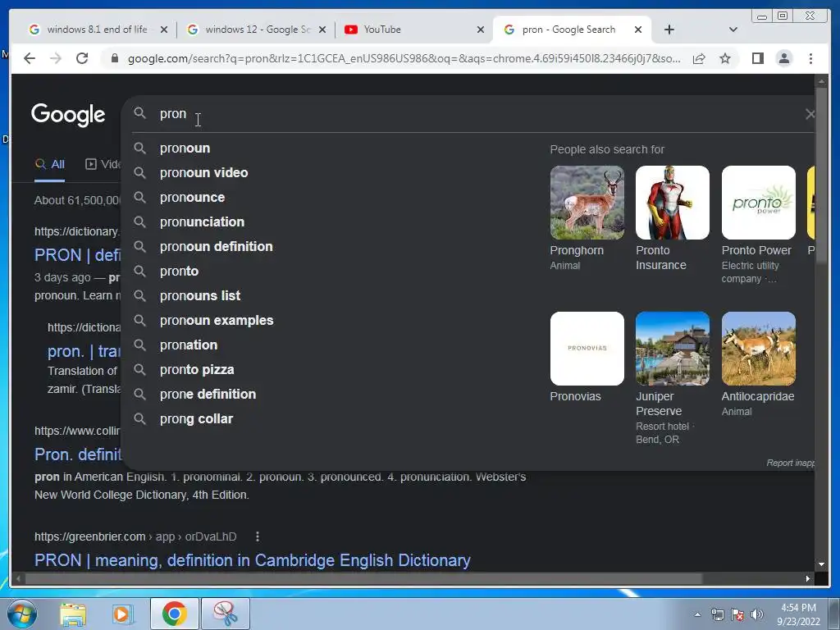Image resolution: width=840 pixels, height=630 pixels.
Task: Open more options for greenbrier result
Action: click(x=258, y=536)
